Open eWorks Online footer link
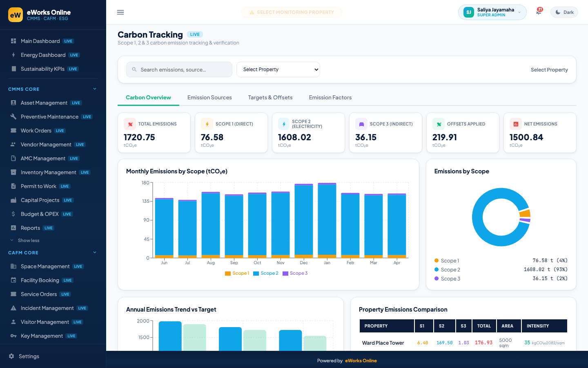 361,361
